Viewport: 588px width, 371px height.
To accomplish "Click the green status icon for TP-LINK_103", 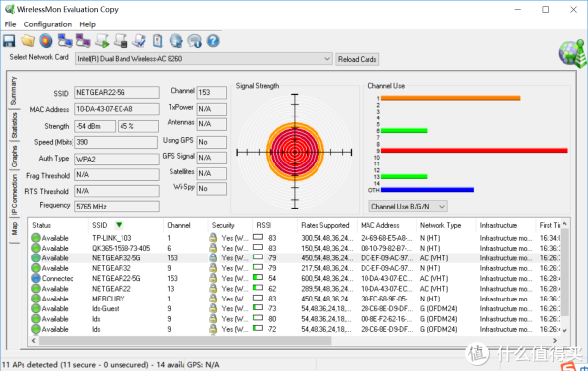I will pos(36,238).
